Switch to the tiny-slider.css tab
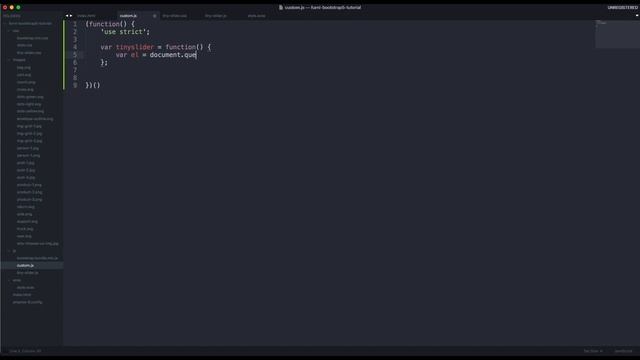 tap(175, 16)
